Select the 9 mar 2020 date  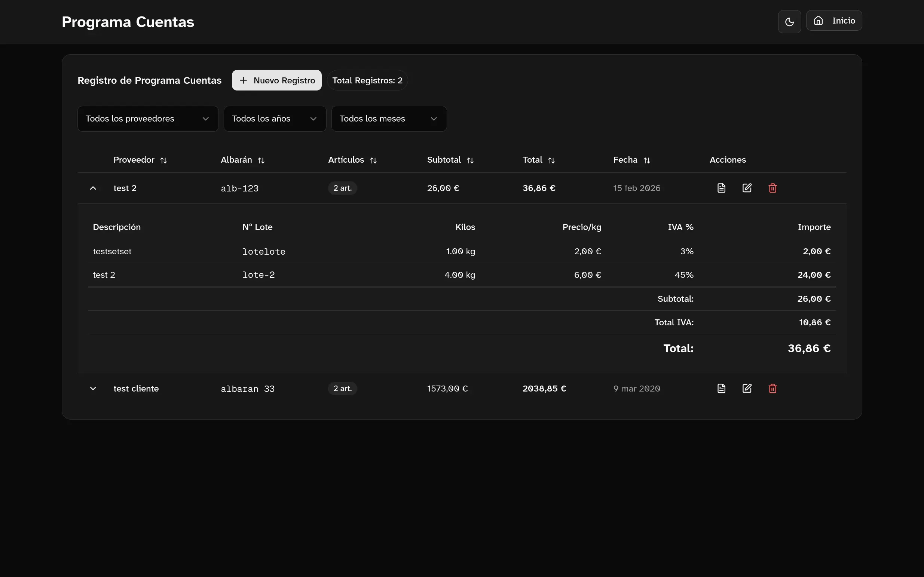point(637,389)
